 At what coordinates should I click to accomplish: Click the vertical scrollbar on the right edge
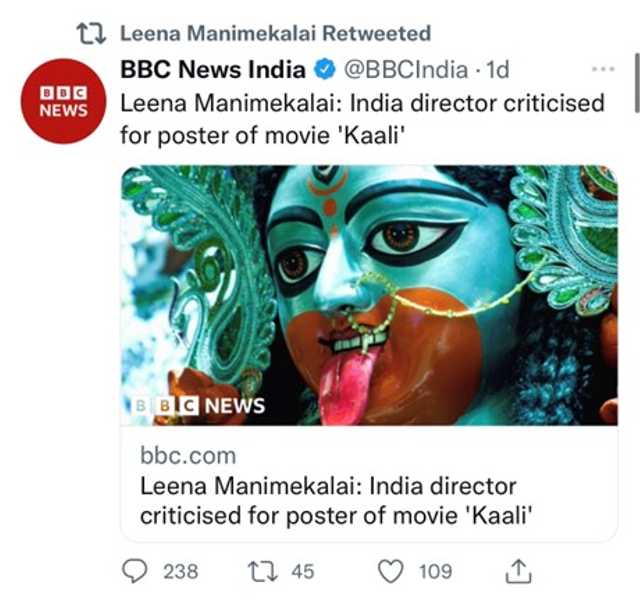(636, 85)
